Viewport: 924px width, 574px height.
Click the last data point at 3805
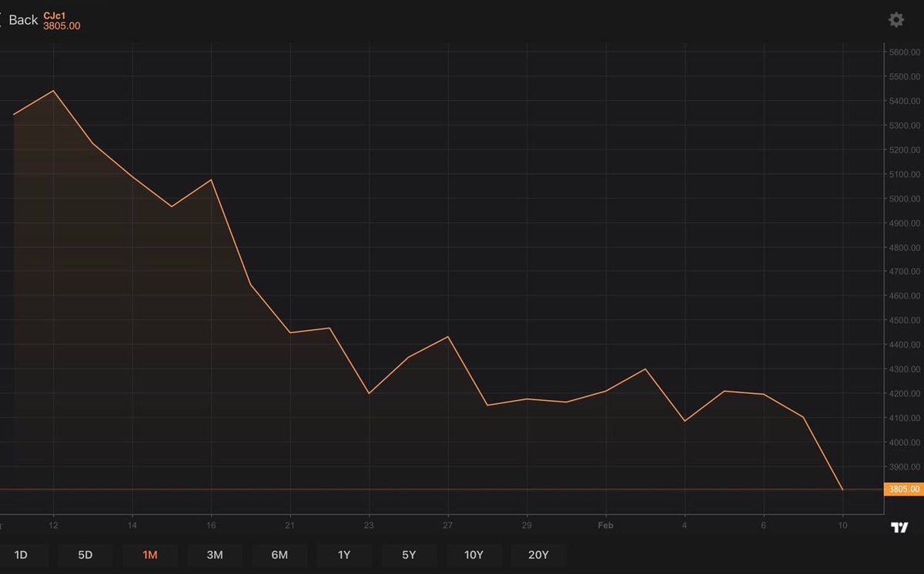pos(843,489)
